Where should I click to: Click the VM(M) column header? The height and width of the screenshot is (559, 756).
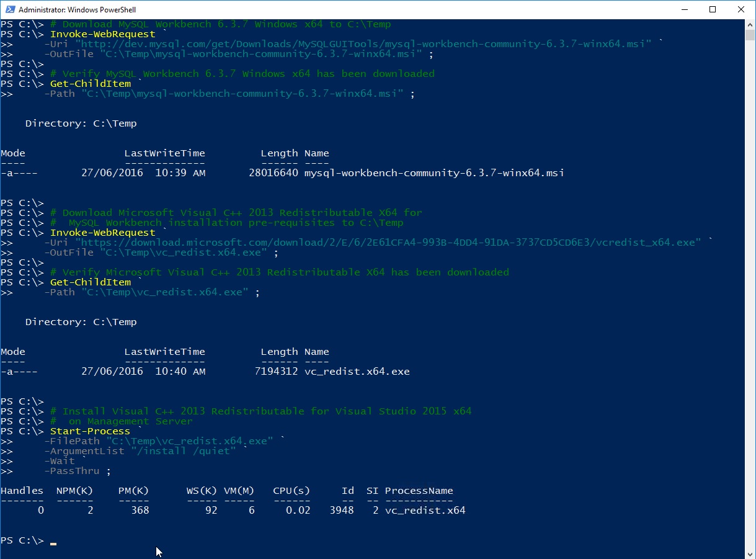pyautogui.click(x=239, y=491)
